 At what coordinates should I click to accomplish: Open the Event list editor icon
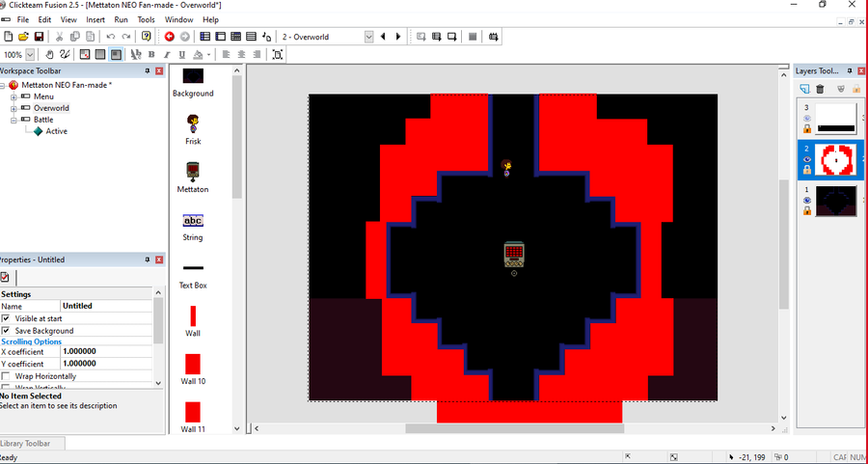pos(252,37)
